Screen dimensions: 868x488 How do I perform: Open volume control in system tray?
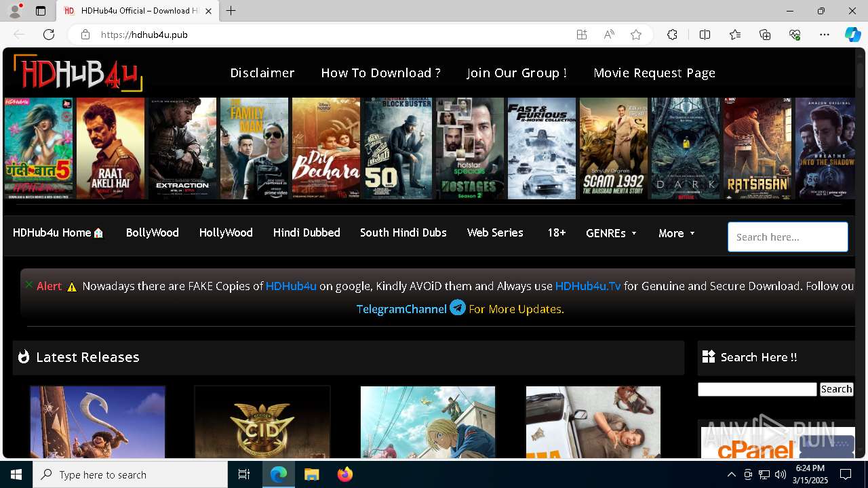[x=781, y=474]
